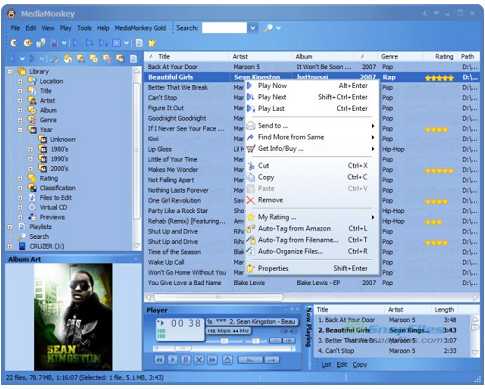This screenshot has height=389, width=485.
Task: Collapse the Year tree node
Action: tap(20, 130)
